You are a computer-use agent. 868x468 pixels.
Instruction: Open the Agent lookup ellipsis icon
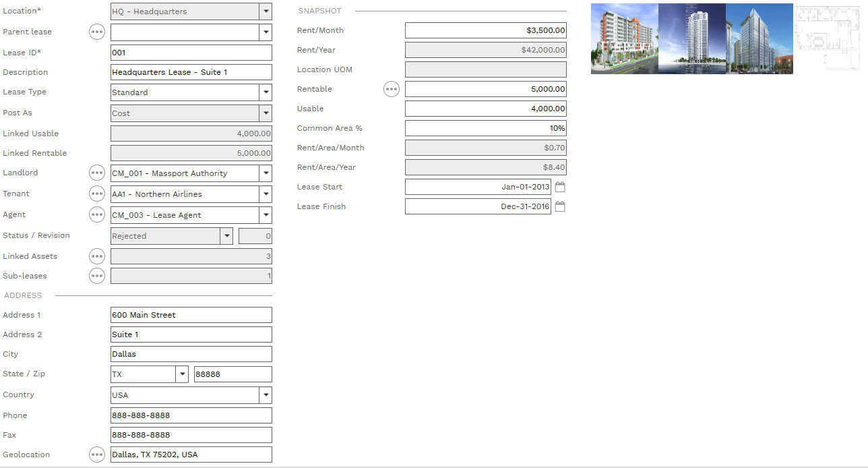97,214
